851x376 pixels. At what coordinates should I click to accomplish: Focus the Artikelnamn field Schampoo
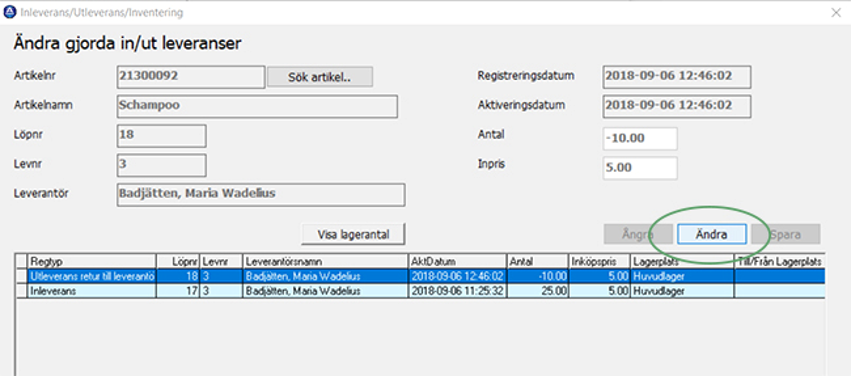[257, 106]
